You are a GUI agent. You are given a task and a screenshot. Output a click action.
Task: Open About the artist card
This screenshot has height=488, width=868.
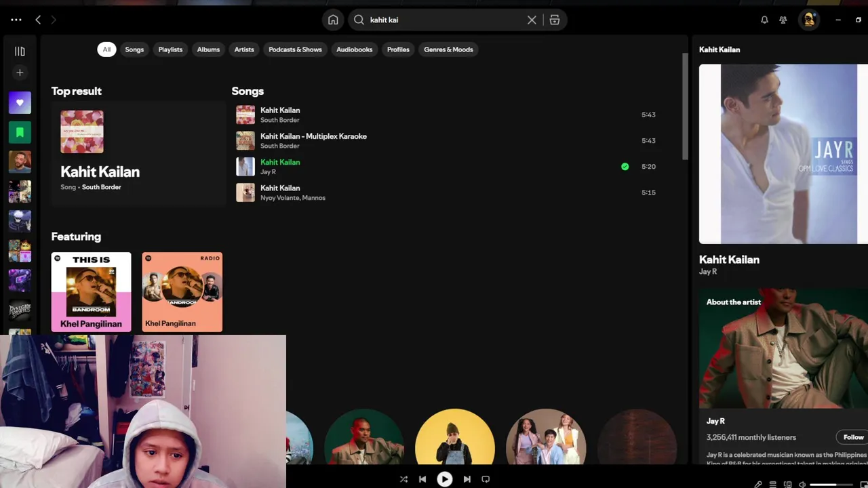click(x=783, y=376)
